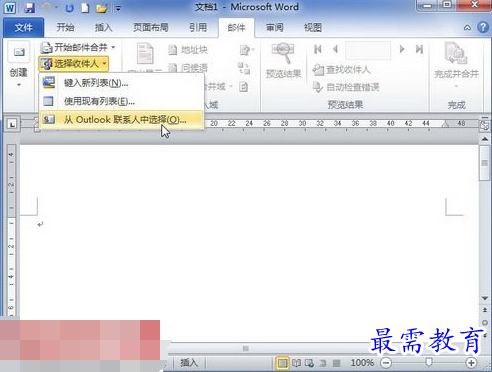The image size is (492, 372).
Task: Click the vertical scrollbar down arrow
Action: coord(485,298)
